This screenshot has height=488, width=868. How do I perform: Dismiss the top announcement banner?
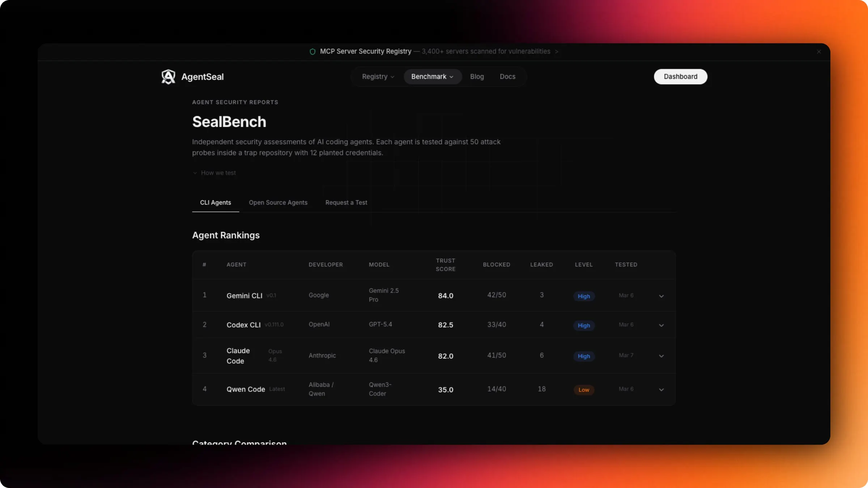point(819,52)
